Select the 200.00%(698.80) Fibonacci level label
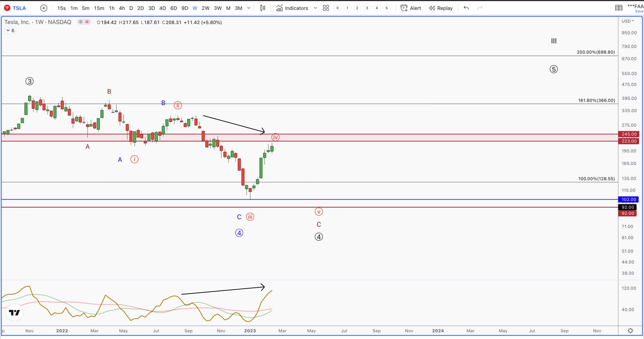644x339 pixels. pyautogui.click(x=596, y=52)
